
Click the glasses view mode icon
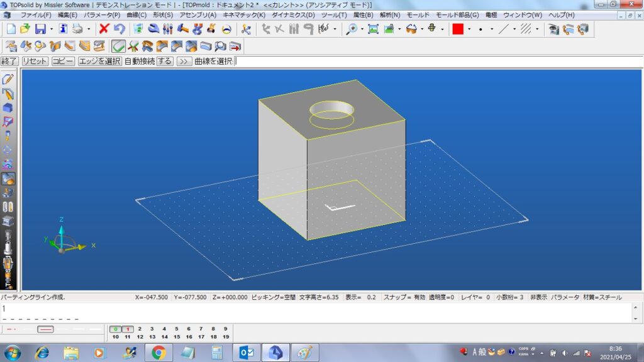411,29
